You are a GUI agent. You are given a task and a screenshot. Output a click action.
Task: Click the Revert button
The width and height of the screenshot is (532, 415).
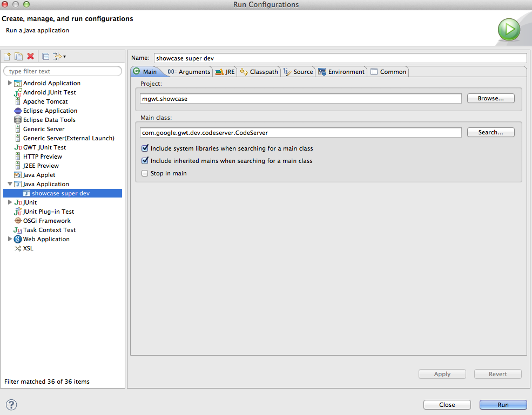(498, 374)
